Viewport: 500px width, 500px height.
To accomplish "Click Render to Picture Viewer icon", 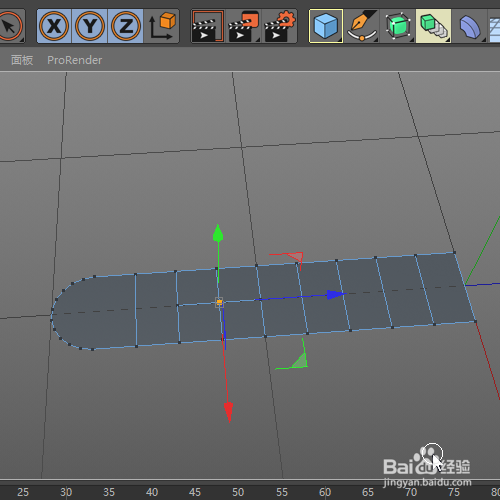I will (244, 26).
